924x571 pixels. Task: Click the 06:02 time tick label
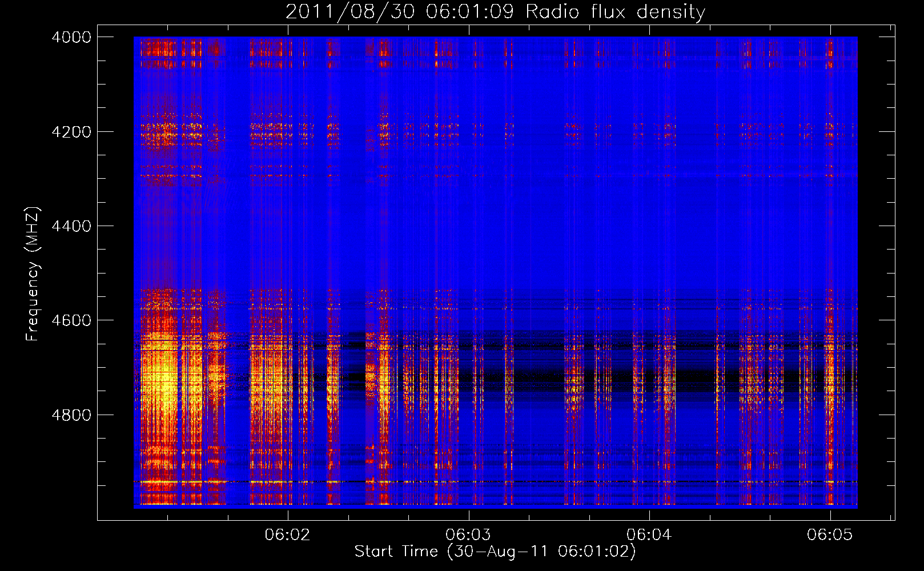pos(288,534)
